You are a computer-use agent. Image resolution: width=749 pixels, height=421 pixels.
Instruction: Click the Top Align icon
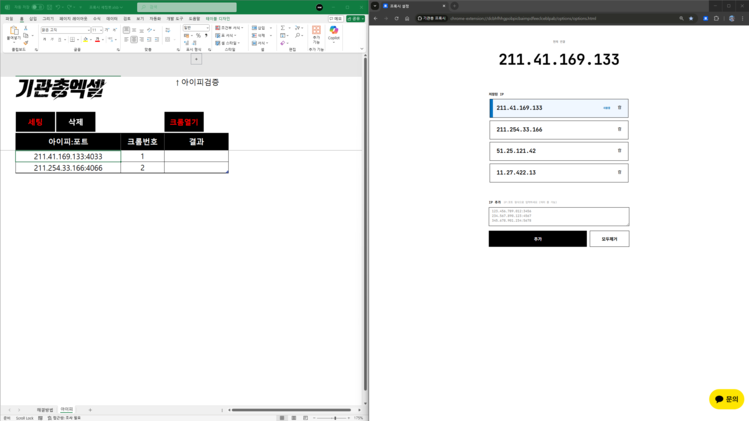(x=126, y=30)
